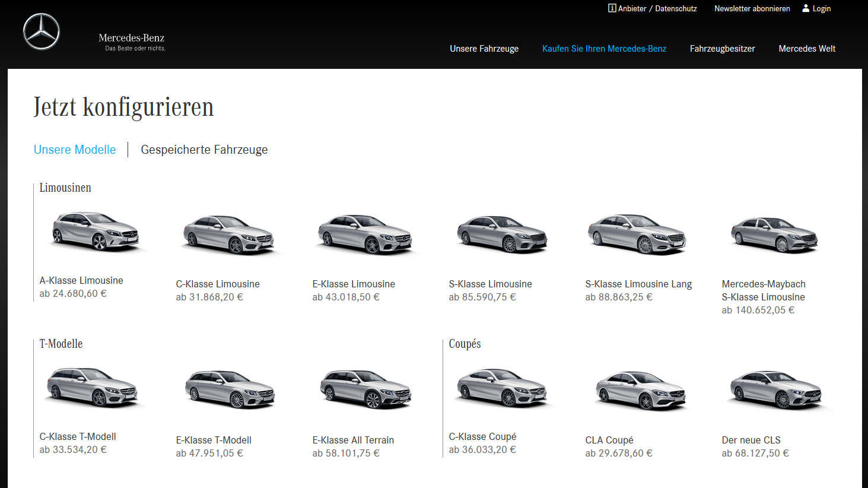
Task: Click the slogan Das Beste oder nichts.
Action: coord(135,49)
